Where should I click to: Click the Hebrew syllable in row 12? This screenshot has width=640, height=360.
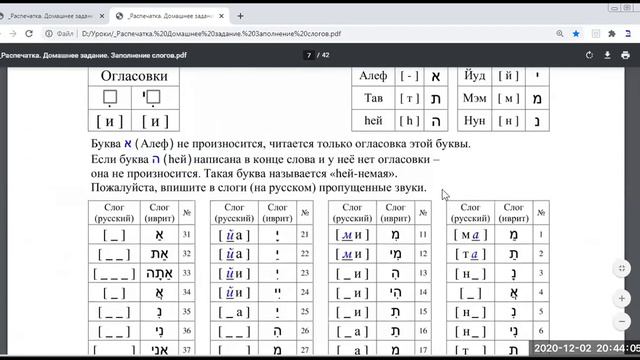tap(395, 254)
